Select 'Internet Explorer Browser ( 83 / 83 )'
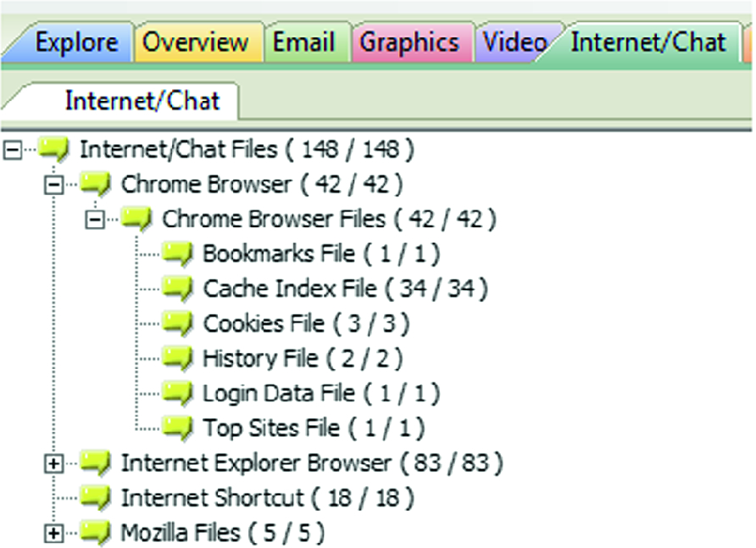The height and width of the screenshot is (548, 756). tap(312, 463)
